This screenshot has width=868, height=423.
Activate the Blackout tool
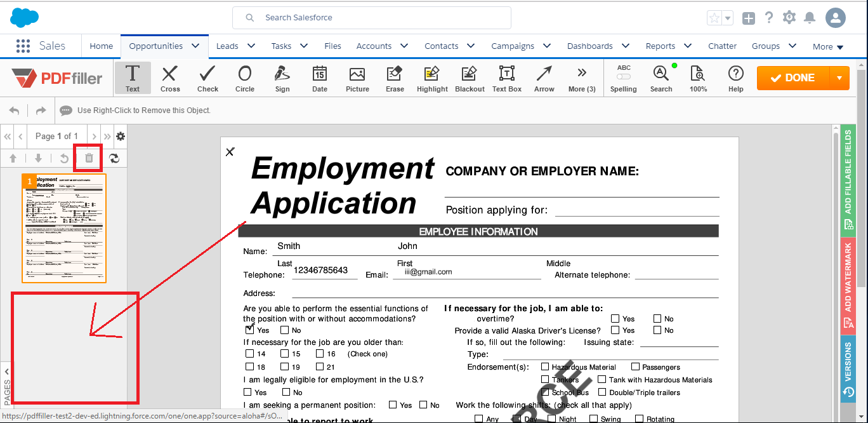pyautogui.click(x=470, y=78)
